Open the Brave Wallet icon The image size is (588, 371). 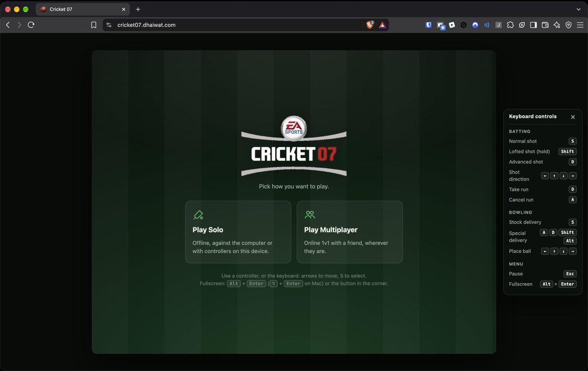545,25
